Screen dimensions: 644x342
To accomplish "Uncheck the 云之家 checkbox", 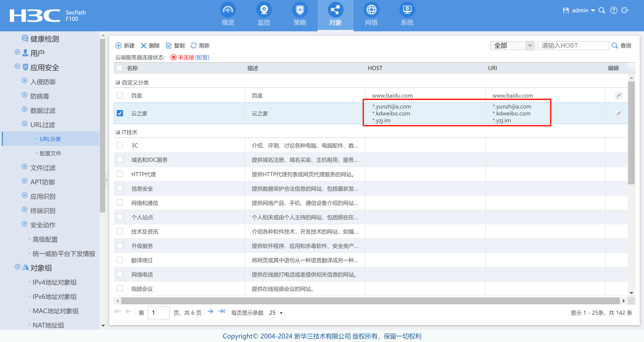I will 120,113.
